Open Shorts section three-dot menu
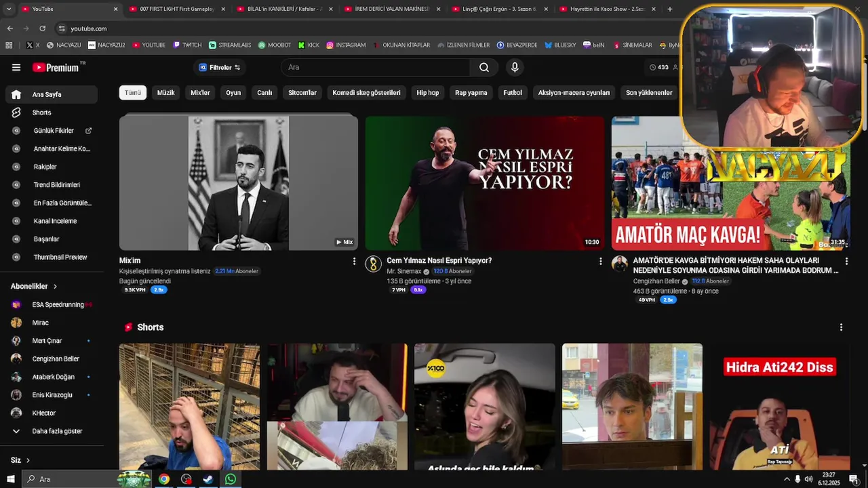The height and width of the screenshot is (488, 868). pos(841,327)
